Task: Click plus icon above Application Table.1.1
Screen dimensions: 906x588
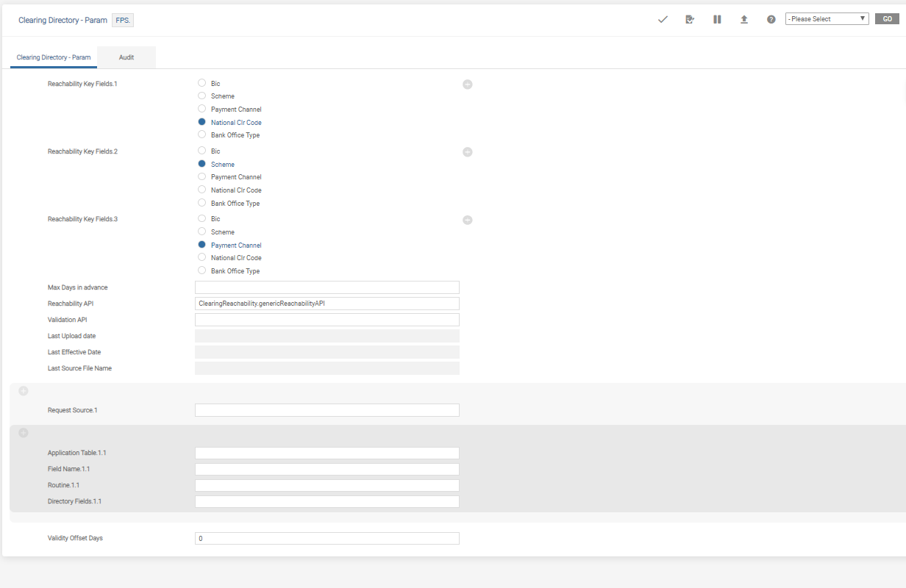Action: pos(23,433)
